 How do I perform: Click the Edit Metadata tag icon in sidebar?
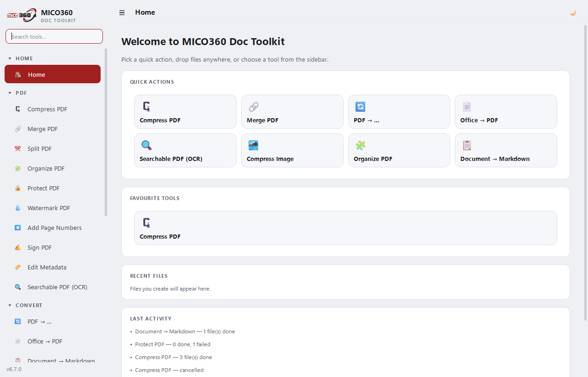[x=18, y=267]
